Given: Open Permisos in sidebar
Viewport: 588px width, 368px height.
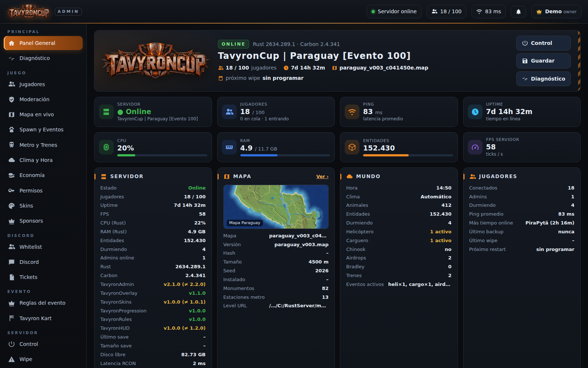Looking at the screenshot, I should [43, 191].
